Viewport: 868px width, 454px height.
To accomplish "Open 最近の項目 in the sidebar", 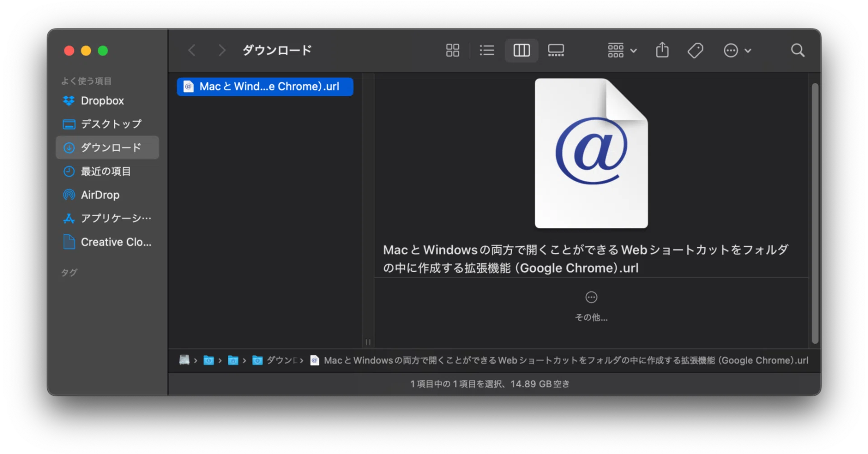I will click(107, 171).
